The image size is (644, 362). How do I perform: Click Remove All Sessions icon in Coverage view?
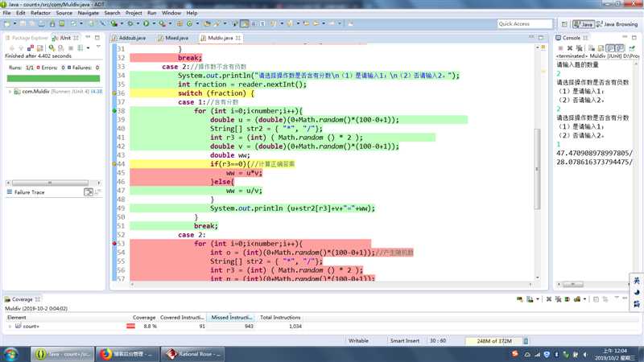[x=558, y=299]
